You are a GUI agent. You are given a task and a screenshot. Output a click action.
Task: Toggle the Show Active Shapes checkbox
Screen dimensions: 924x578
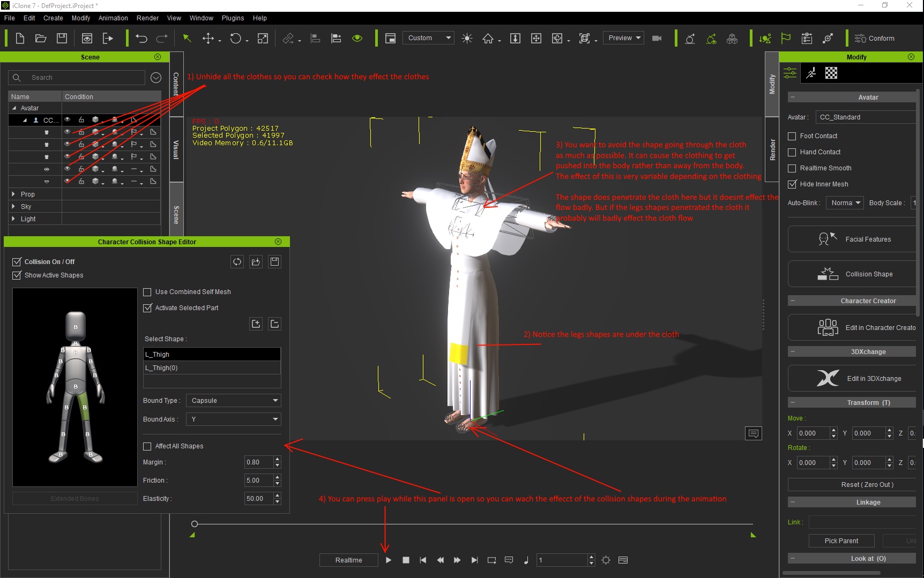point(17,275)
